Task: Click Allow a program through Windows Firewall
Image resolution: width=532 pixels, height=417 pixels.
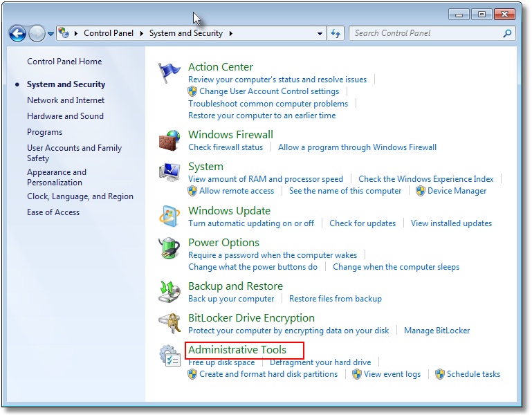Action: click(x=357, y=147)
